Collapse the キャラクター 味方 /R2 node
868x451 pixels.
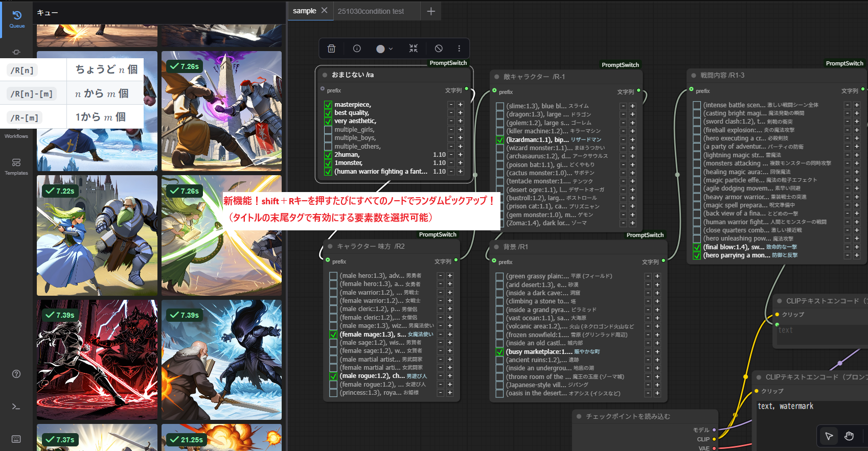click(330, 246)
